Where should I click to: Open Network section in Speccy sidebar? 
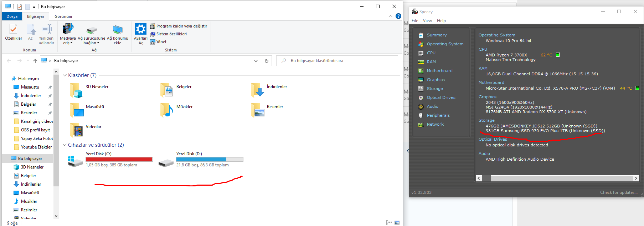pos(435,124)
